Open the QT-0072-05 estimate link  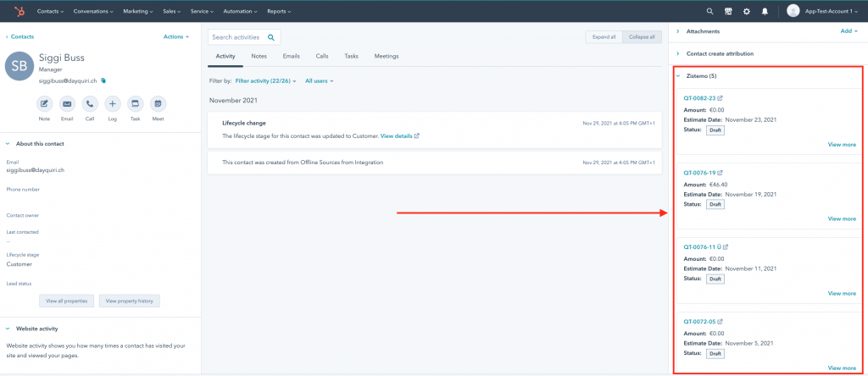699,322
